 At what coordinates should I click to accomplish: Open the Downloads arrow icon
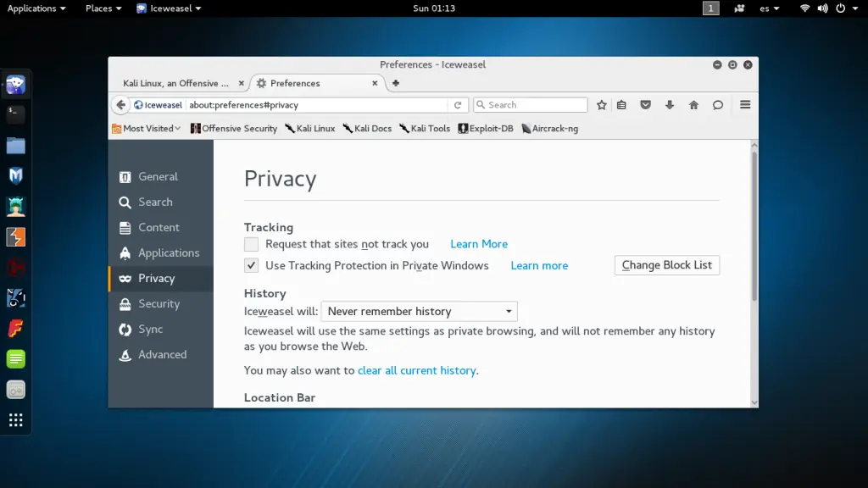point(670,105)
